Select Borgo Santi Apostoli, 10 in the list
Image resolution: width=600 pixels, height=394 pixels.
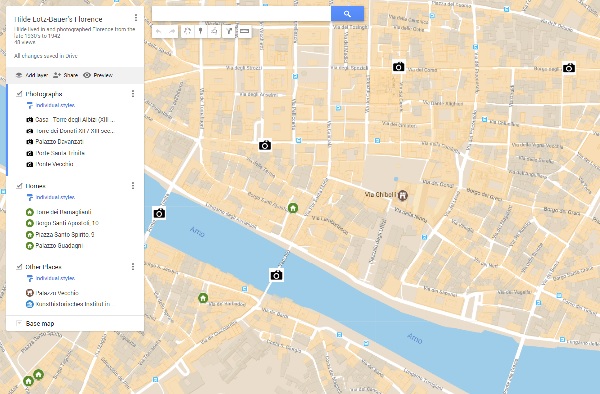tap(62, 223)
